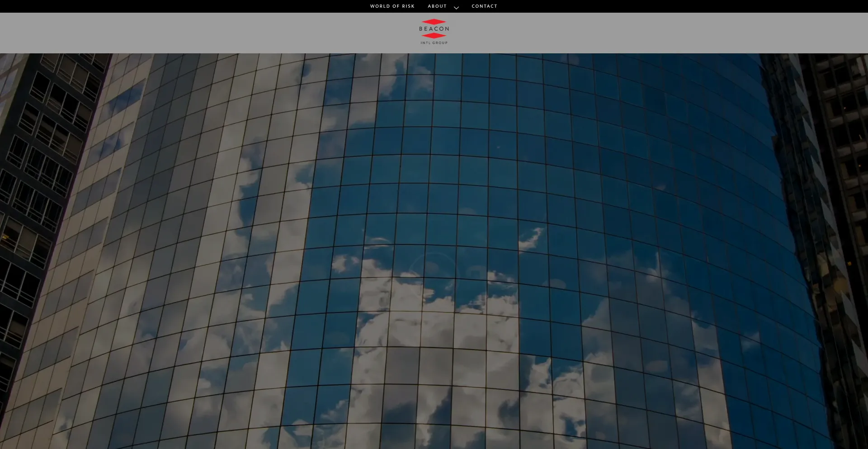
Task: Click the lower red diamond in logo
Action: click(434, 36)
